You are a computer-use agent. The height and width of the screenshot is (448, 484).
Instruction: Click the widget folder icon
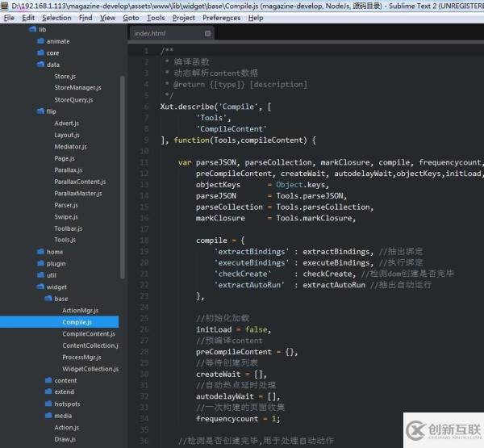[41, 287]
